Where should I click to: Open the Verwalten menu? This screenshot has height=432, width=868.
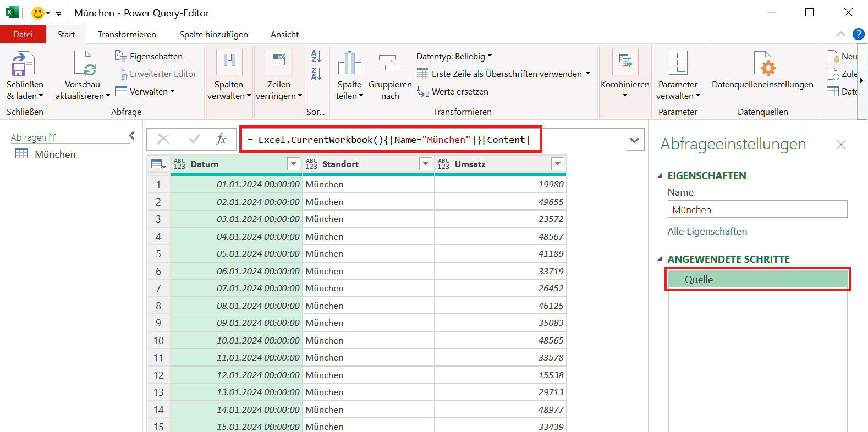coord(145,91)
